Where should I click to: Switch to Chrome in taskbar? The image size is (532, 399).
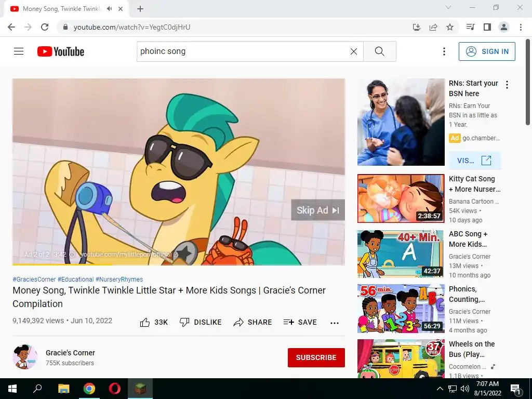[x=89, y=389]
